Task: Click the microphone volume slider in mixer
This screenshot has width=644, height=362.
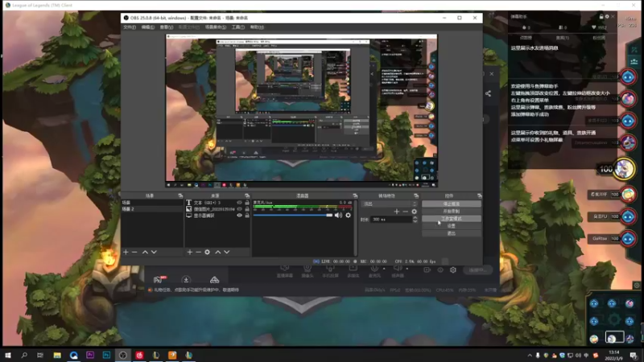Action: point(293,215)
